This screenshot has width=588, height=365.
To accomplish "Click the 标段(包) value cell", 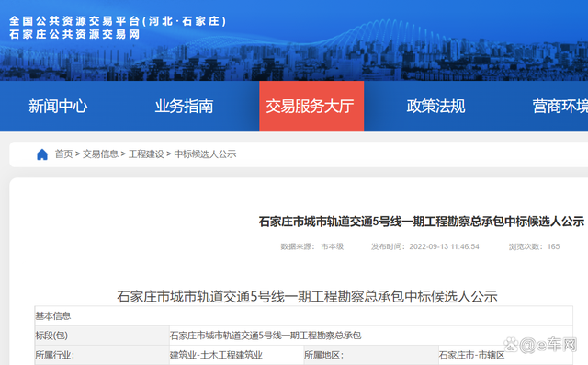I will [371, 336].
